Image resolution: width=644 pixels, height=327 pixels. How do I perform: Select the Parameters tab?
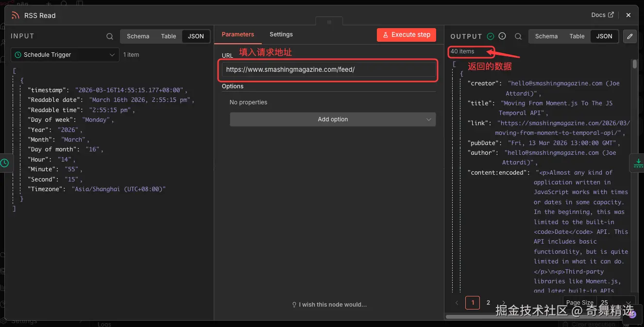tap(238, 34)
